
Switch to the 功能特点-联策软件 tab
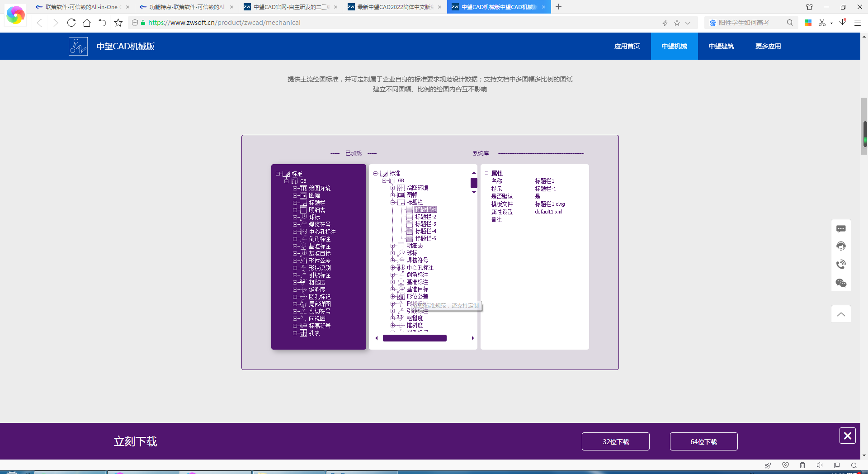(186, 7)
